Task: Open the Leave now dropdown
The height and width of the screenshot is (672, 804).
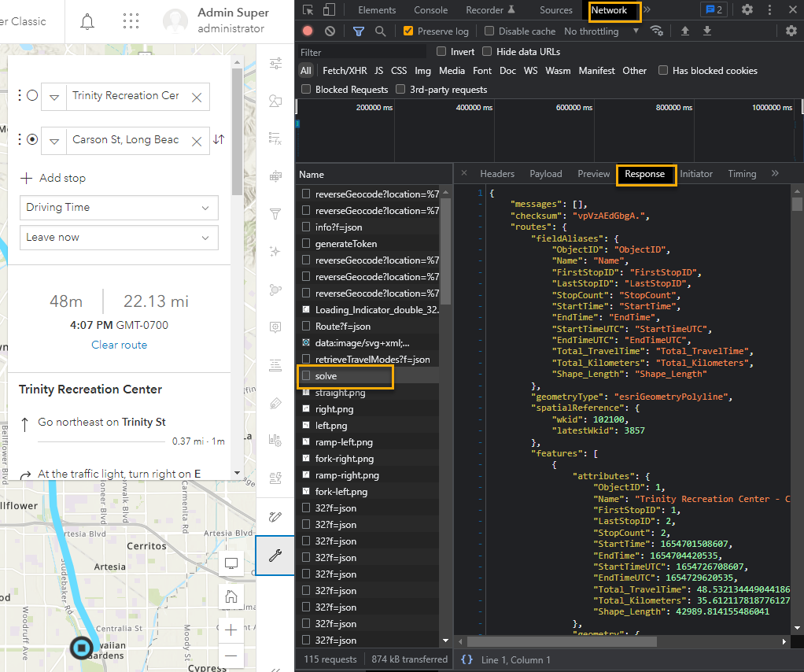Action: [x=118, y=238]
